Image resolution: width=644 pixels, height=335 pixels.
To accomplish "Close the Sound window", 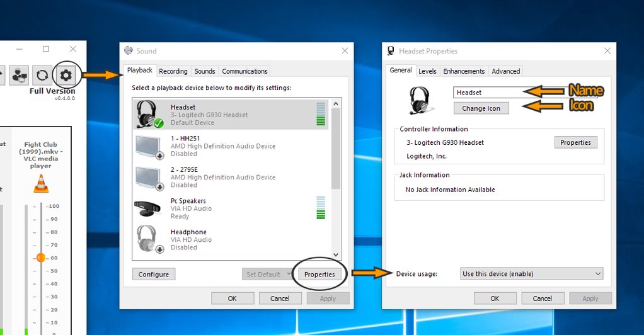I will coord(345,50).
